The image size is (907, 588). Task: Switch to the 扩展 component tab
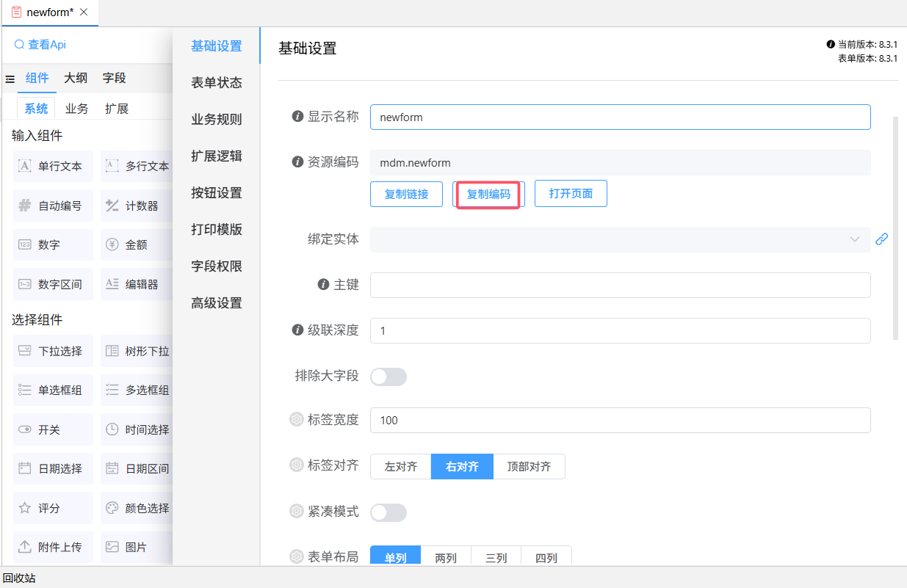tap(117, 109)
